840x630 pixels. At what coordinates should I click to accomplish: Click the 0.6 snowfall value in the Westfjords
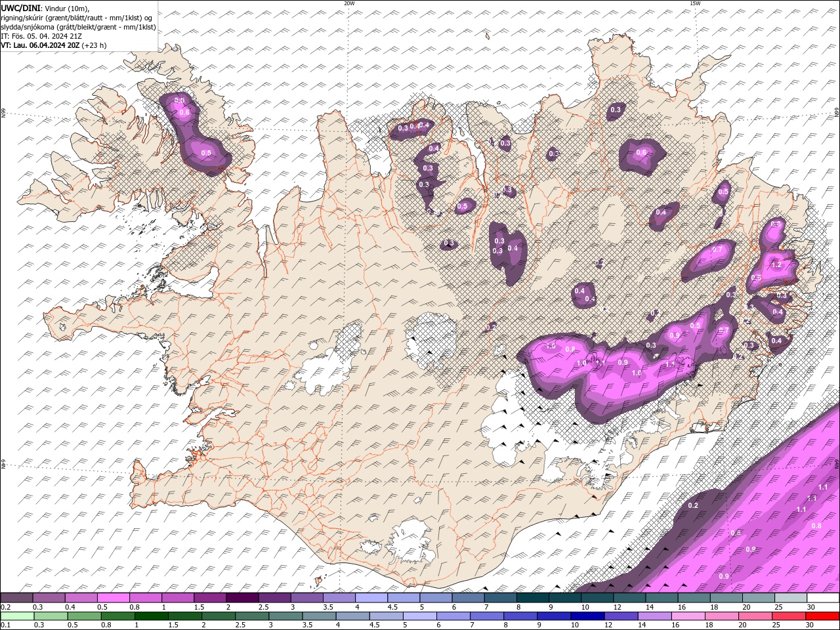[184, 112]
